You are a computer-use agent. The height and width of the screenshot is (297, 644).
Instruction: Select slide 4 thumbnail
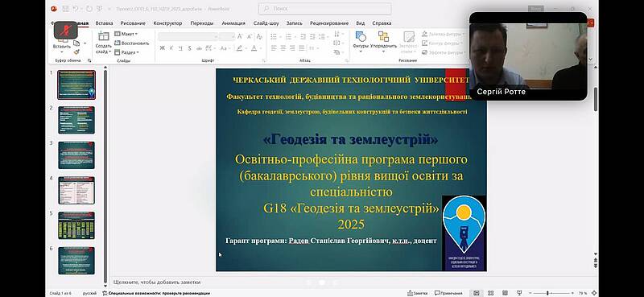click(x=76, y=190)
